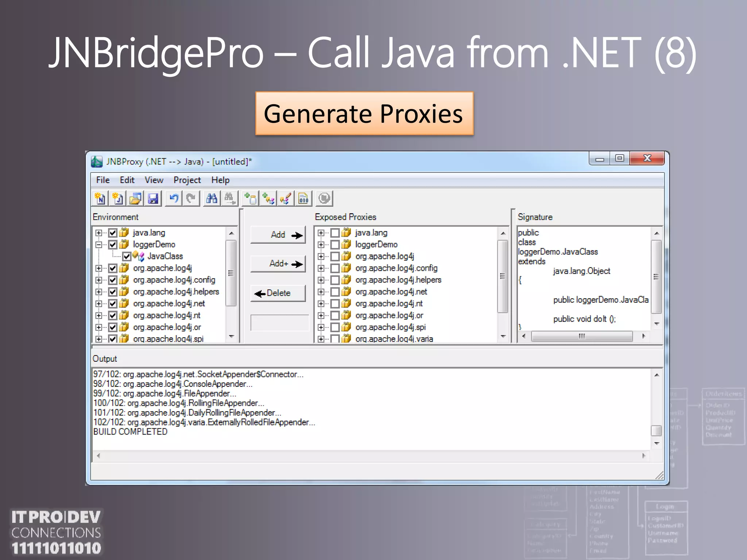Open the Edit menu
Image resolution: width=747 pixels, height=560 pixels.
(127, 180)
